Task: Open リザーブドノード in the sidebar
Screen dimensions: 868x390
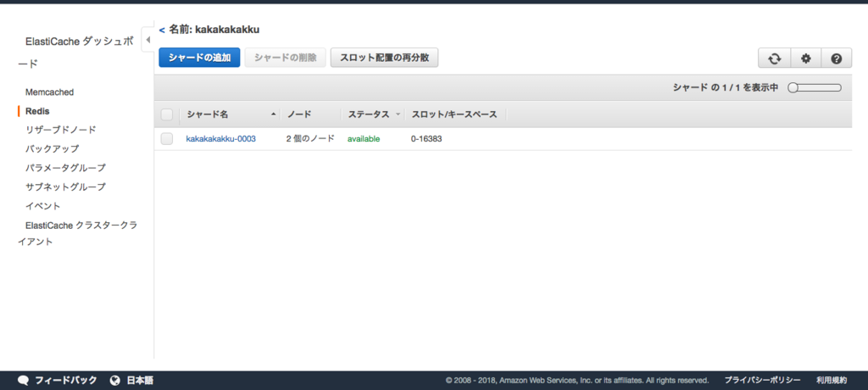Action: tap(61, 130)
